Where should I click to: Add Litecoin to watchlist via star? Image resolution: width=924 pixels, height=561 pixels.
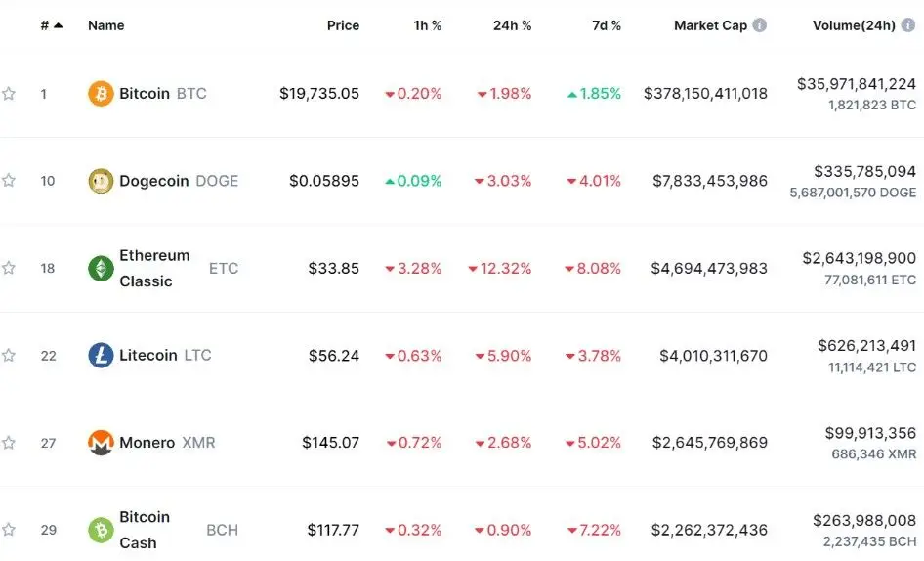[9, 356]
